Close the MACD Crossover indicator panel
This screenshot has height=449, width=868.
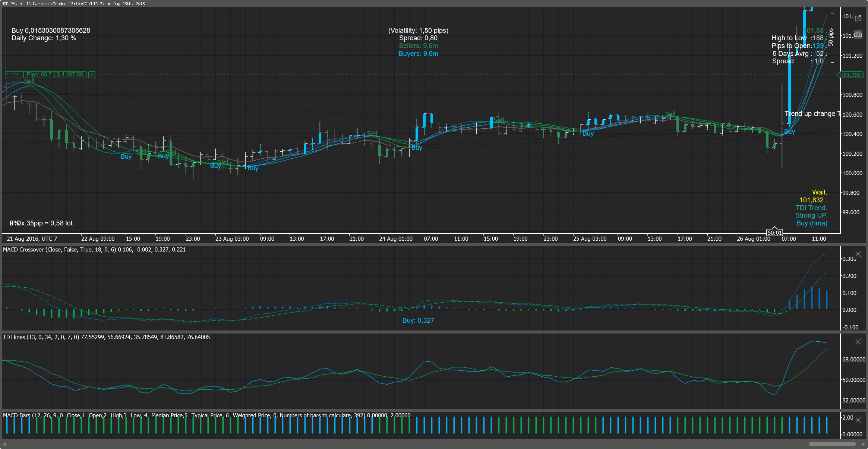(x=858, y=254)
